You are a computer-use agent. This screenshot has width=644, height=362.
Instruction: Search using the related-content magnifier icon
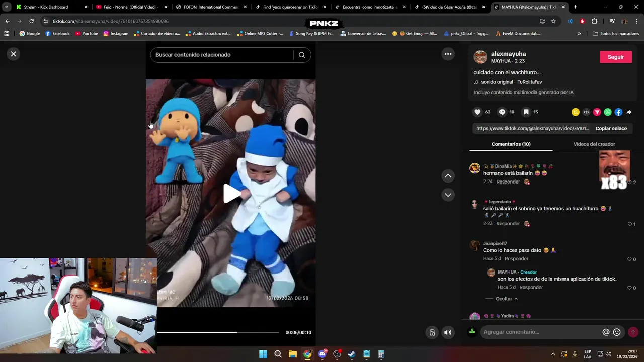302,55
